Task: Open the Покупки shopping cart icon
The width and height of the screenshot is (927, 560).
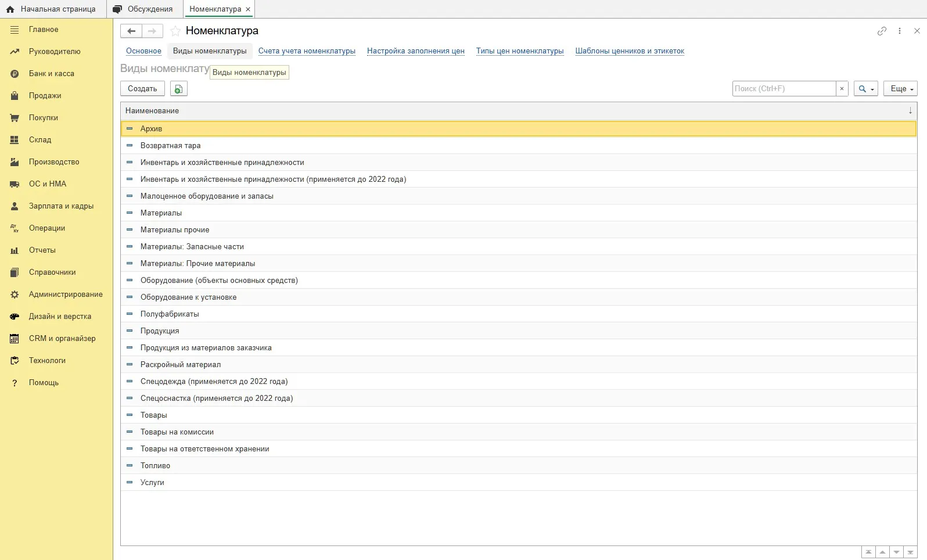Action: tap(15, 118)
